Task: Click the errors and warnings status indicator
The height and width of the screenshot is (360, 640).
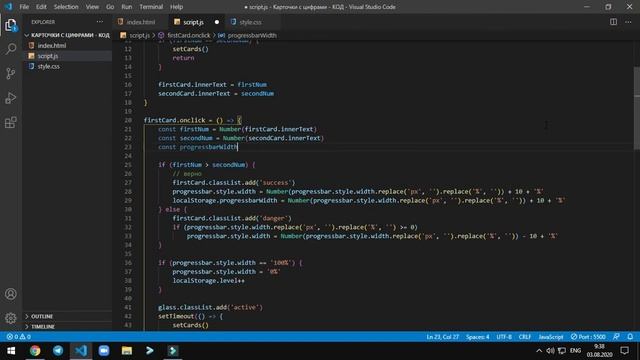Action: [x=18, y=337]
